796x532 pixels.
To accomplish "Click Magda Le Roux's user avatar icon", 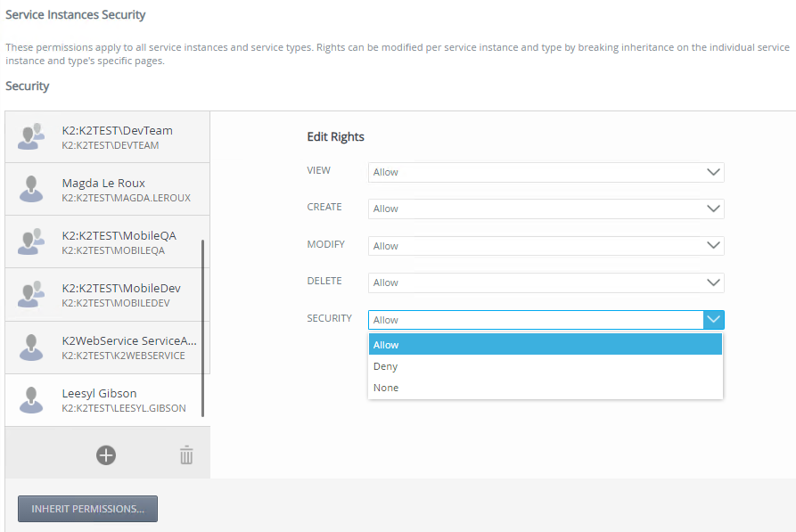I will click(33, 189).
